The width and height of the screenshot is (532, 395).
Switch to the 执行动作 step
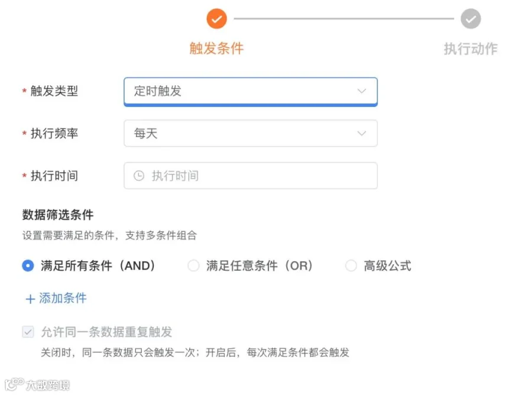click(x=471, y=49)
